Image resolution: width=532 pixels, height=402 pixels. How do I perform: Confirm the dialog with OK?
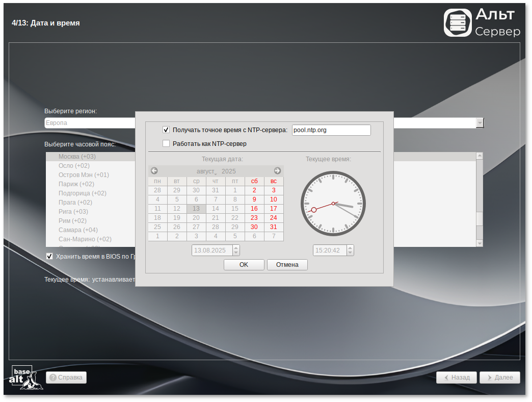pyautogui.click(x=244, y=265)
